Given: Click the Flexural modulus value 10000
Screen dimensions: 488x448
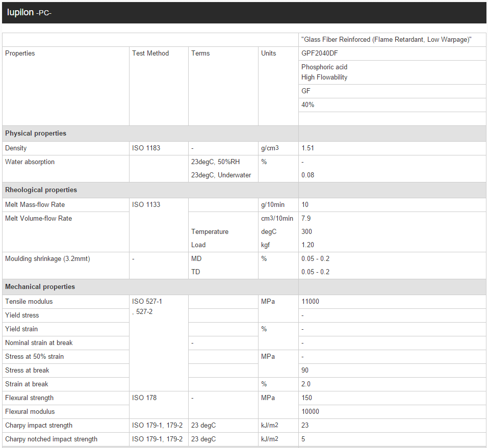Looking at the screenshot, I should (x=310, y=411).
